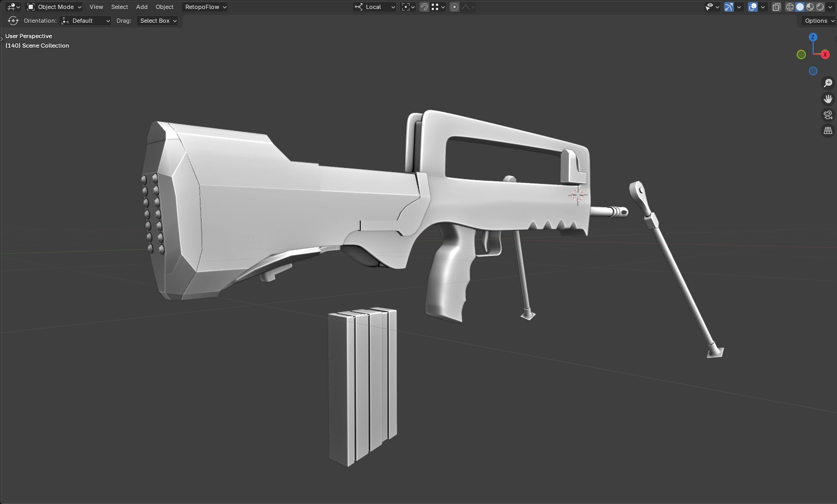Click the zoom view magnifier icon

tap(827, 83)
